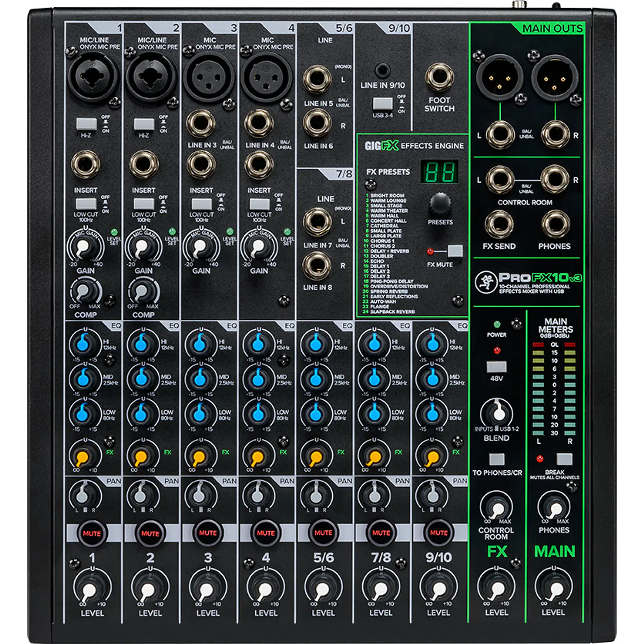Screen dimensions: 644x644
Task: Toggle the HI-Z switch on channel 1
Action: (x=86, y=124)
